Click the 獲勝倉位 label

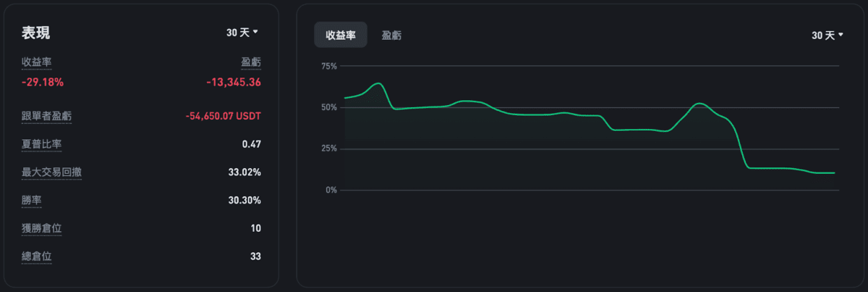point(41,228)
